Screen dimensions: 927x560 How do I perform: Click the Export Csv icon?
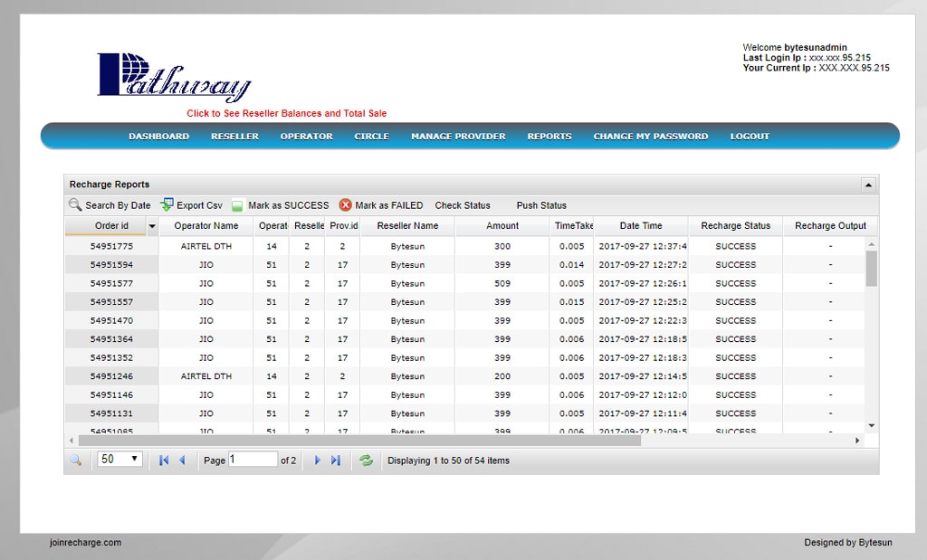click(x=167, y=205)
